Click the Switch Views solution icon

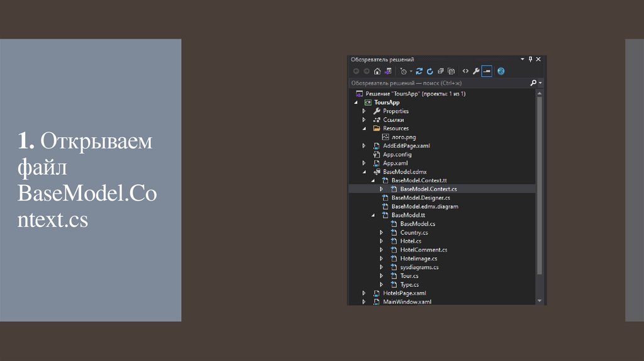point(388,71)
